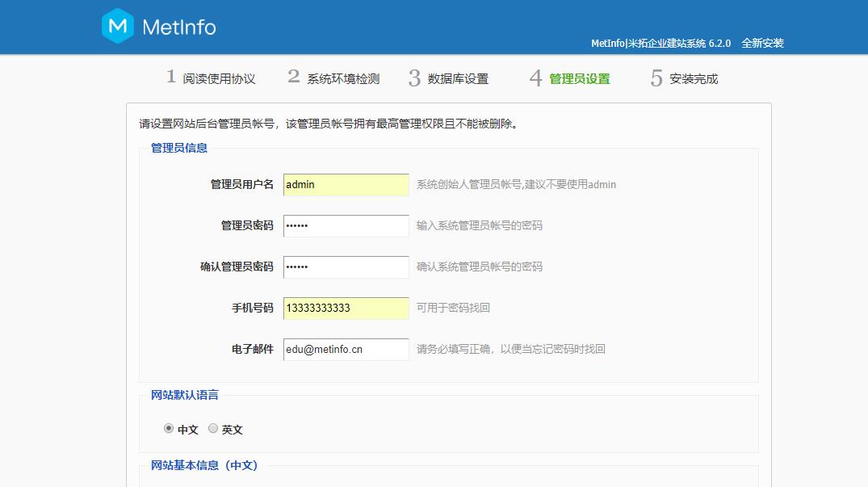
Task: Focus the 手机号码 field with 13333333333
Action: 346,309
